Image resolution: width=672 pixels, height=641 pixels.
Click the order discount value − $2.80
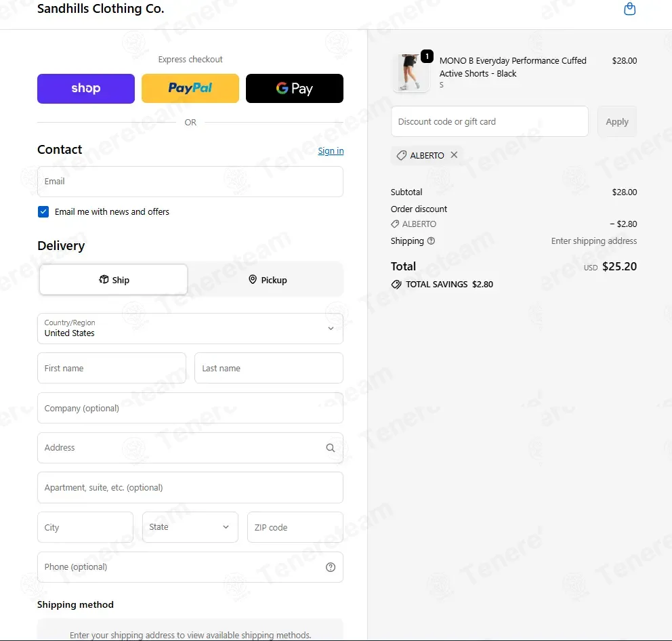tap(623, 224)
